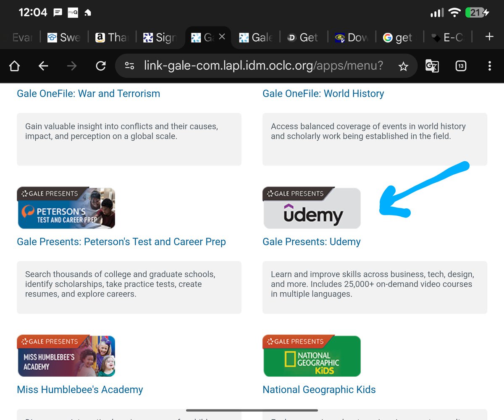Open site settings icon in address bar
The image size is (504, 420).
[130, 66]
